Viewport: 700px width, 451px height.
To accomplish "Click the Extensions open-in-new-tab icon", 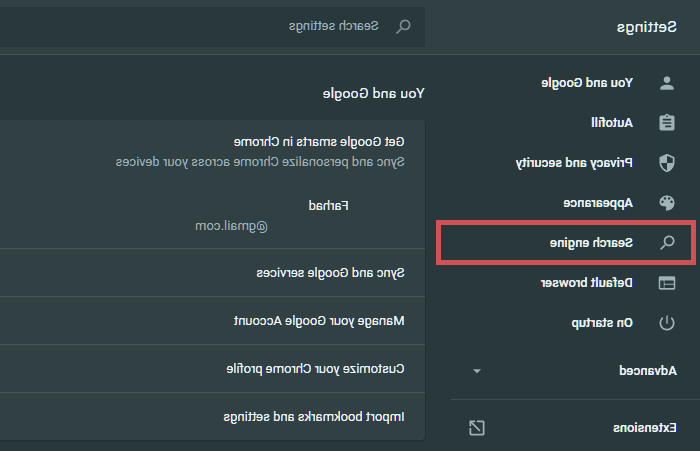I will (477, 428).
